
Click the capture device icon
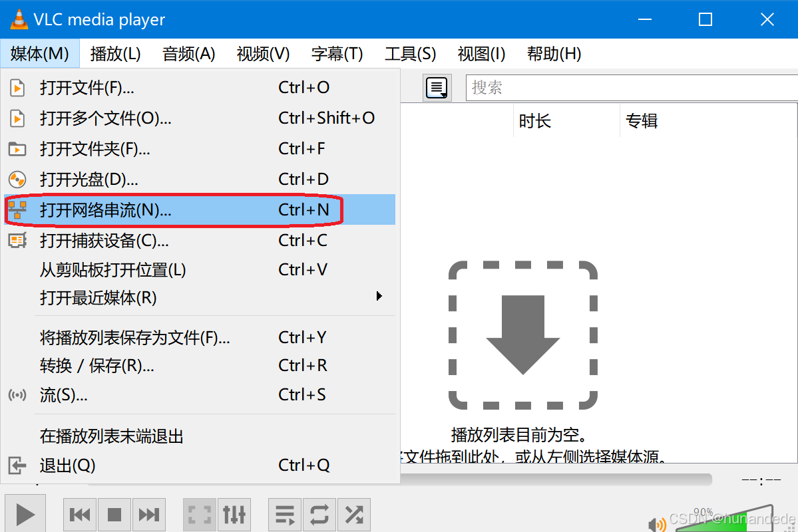click(17, 240)
